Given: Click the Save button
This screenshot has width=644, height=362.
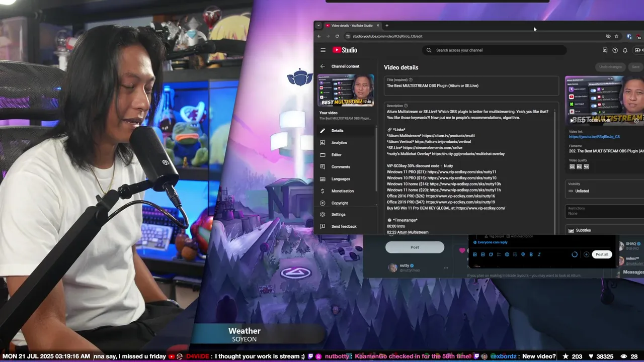Looking at the screenshot, I should (635, 67).
